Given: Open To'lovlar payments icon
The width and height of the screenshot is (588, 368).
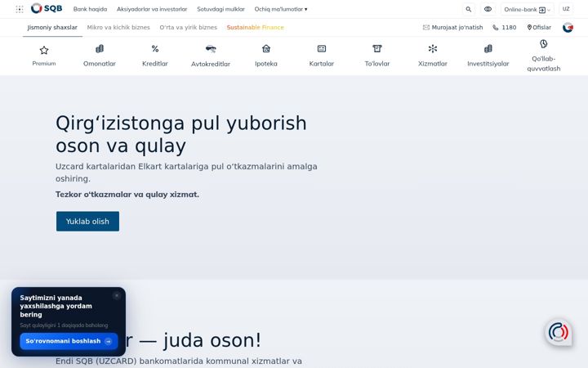Looking at the screenshot, I should 377,48.
